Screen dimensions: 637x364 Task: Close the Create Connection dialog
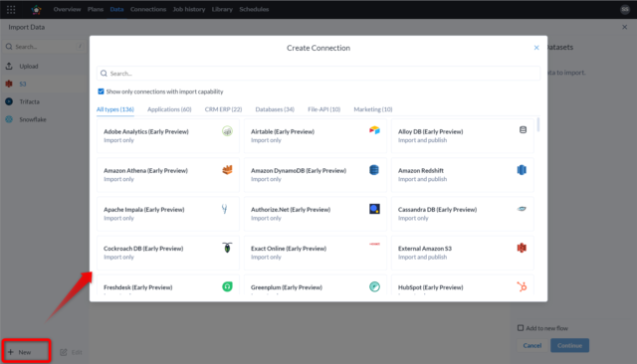click(x=536, y=48)
